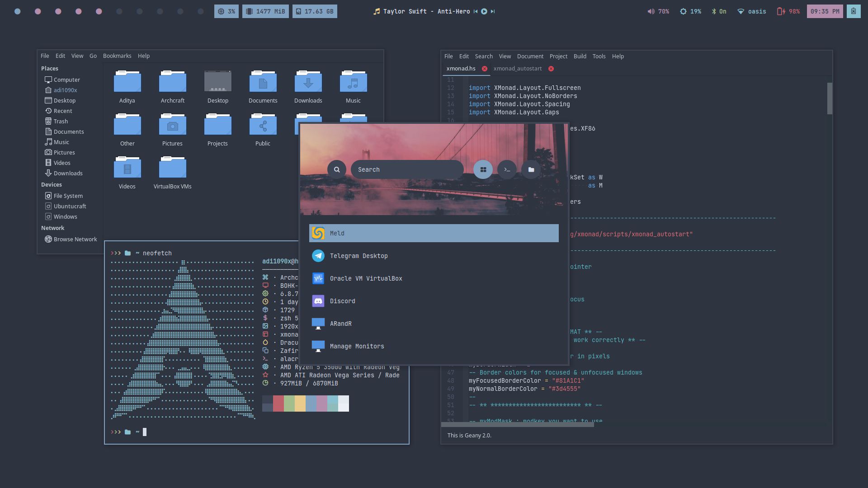
Task: Toggle play/pause for Anti-Hero
Action: [484, 11]
